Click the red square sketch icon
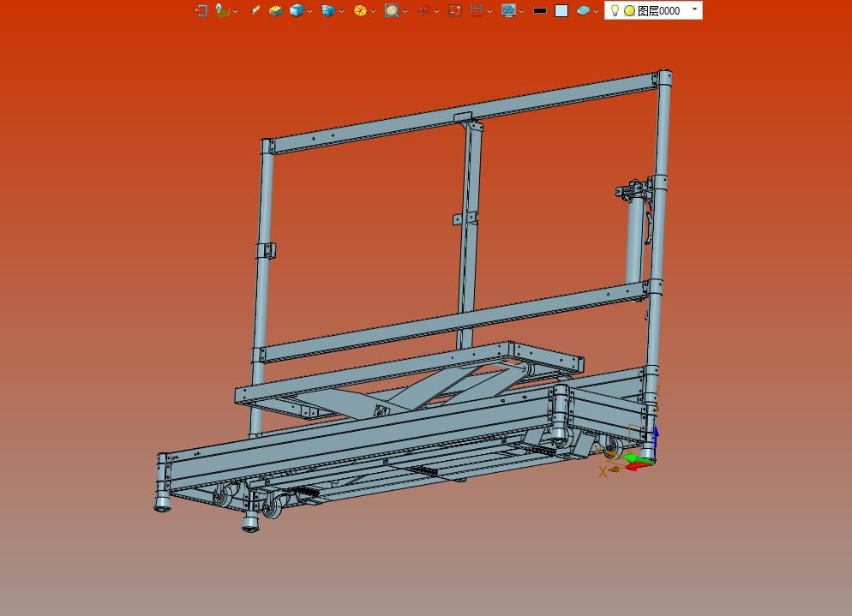The image size is (852, 616). (x=455, y=10)
